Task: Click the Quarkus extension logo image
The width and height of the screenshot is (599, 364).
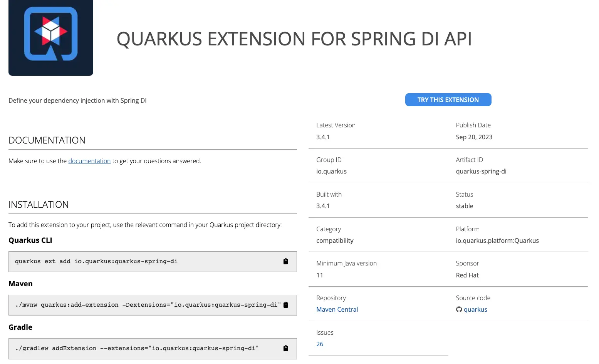Action: [51, 37]
